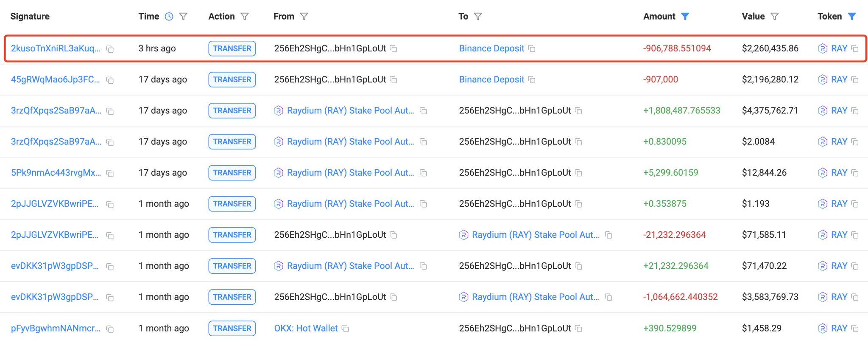The image size is (868, 343).
Task: Select the amount -906,788.551094
Action: [x=677, y=48]
